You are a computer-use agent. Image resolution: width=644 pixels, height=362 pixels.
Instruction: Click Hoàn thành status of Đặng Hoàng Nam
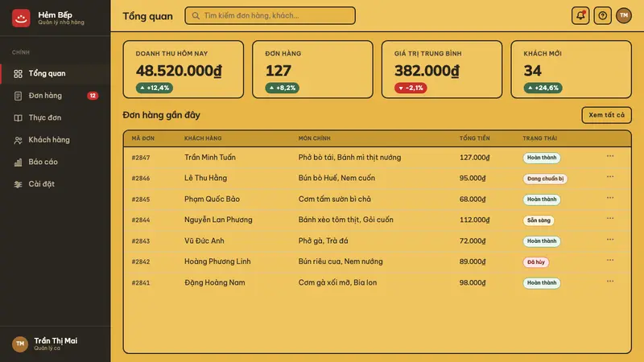[x=541, y=283]
